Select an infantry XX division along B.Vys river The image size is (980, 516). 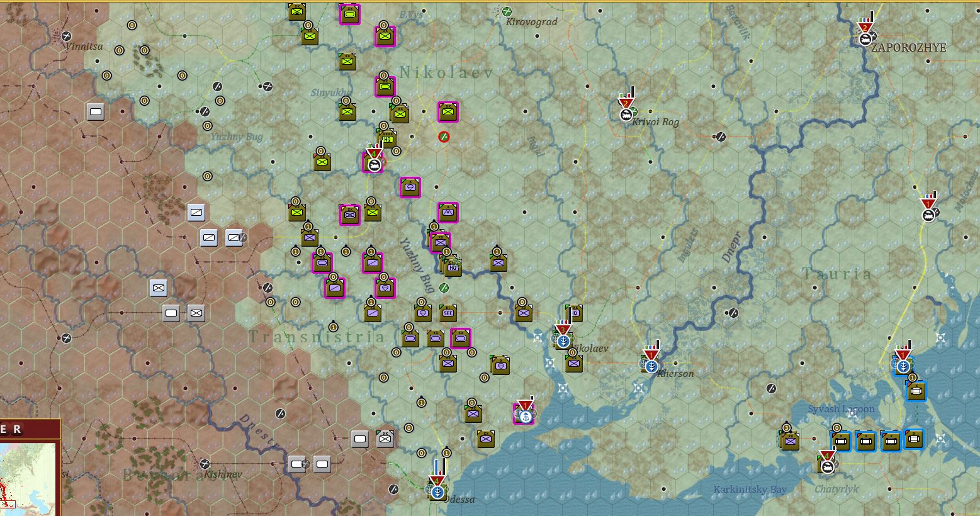coord(385,36)
